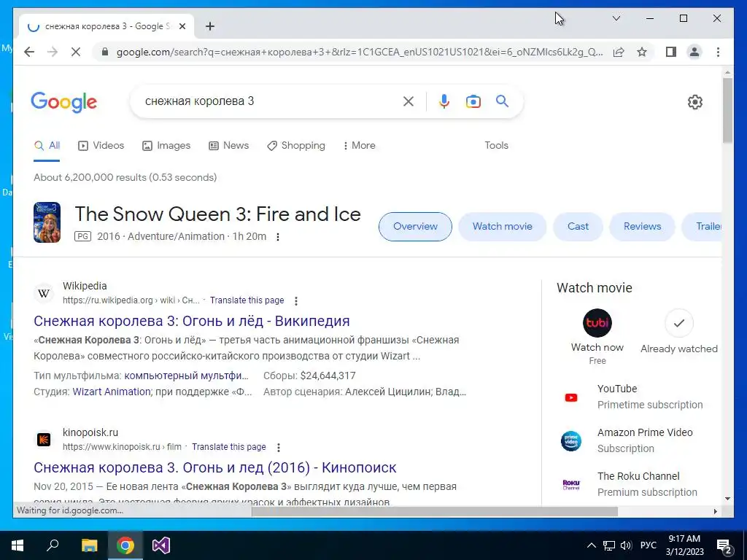747x560 pixels.
Task: Open the Snow Queen 3 poster thumbnail
Action: point(47,222)
